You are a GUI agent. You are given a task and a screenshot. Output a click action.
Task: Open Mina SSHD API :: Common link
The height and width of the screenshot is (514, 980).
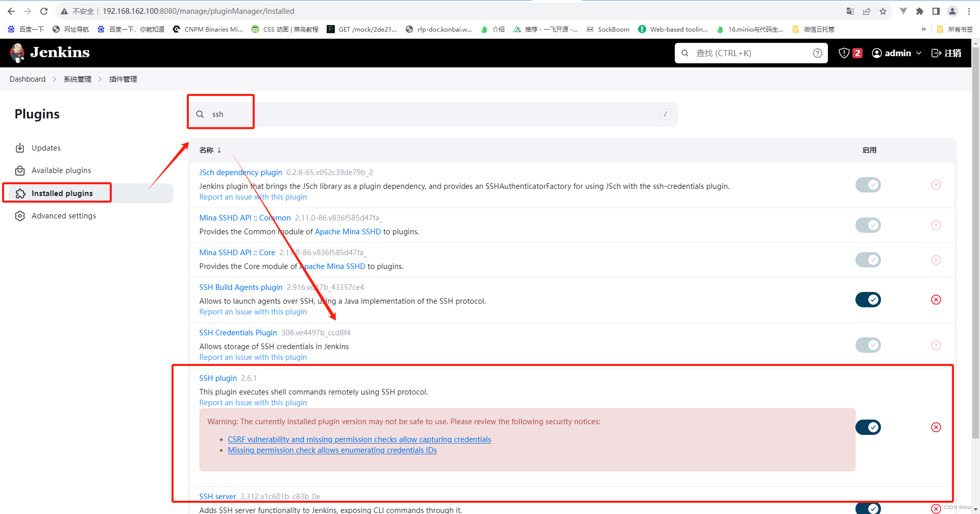(245, 218)
